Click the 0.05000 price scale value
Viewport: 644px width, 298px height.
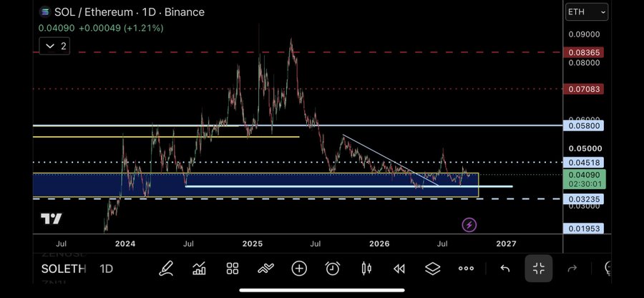click(x=585, y=148)
